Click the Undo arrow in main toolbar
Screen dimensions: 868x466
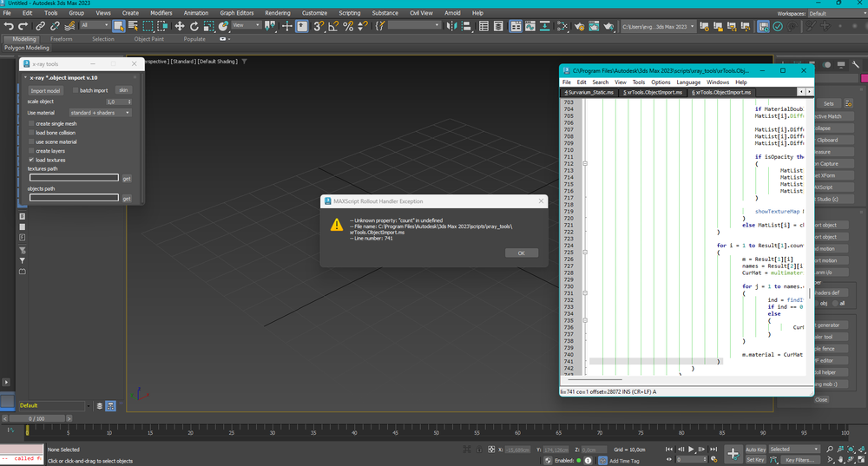(x=9, y=26)
